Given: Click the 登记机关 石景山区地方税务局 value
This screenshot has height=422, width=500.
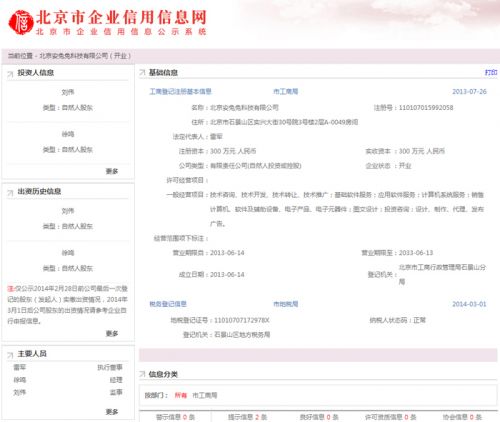Looking at the screenshot, I should tap(242, 334).
